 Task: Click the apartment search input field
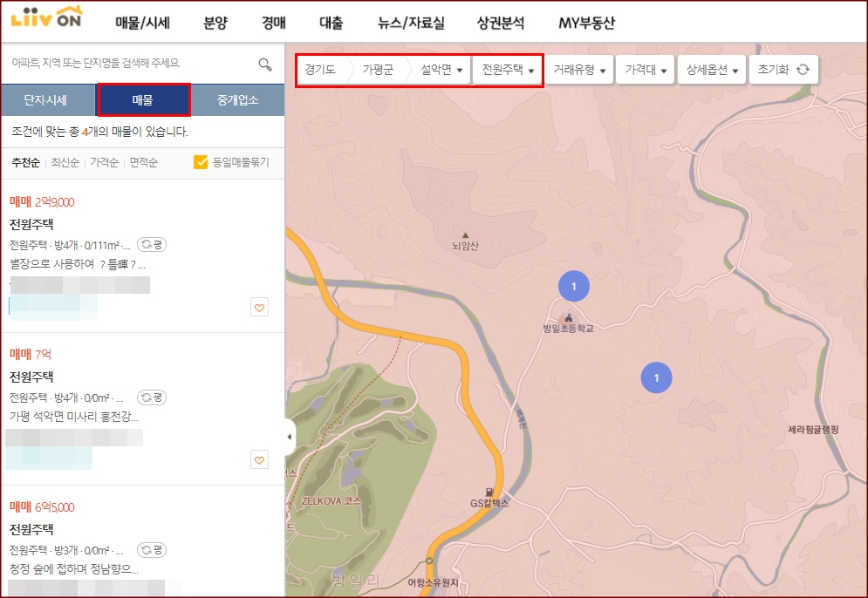(x=132, y=63)
